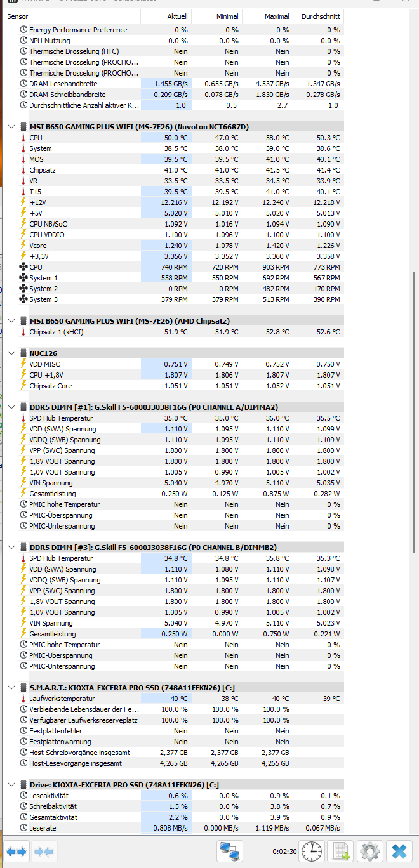Click the System 3 fan icon

pos(24,299)
